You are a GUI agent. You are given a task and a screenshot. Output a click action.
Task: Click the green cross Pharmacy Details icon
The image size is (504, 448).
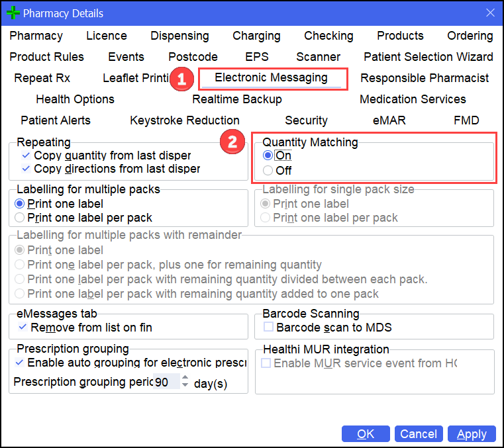tap(13, 13)
